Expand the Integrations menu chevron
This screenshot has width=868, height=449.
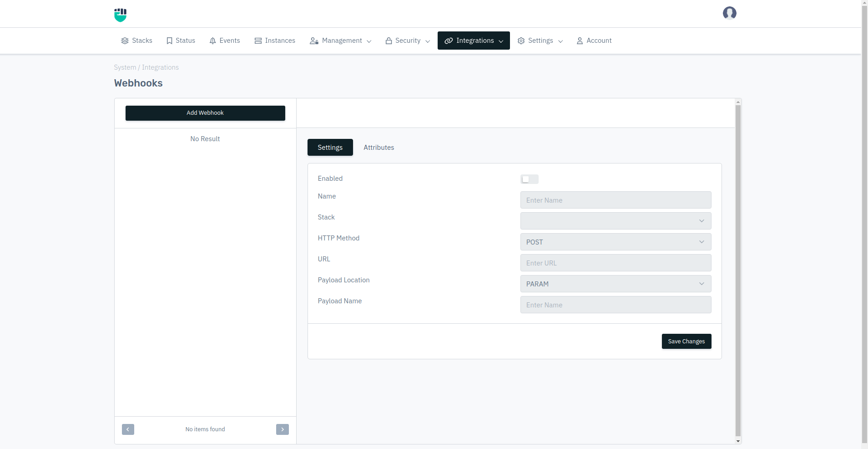501,41
